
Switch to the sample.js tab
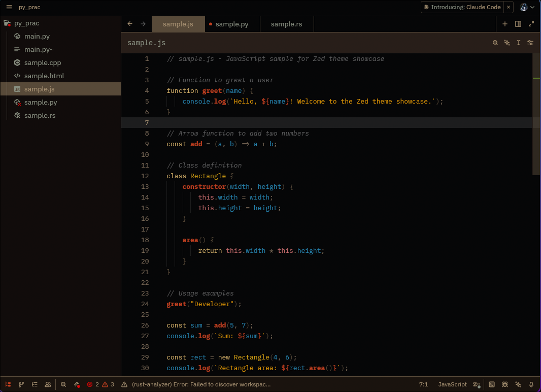click(x=178, y=24)
